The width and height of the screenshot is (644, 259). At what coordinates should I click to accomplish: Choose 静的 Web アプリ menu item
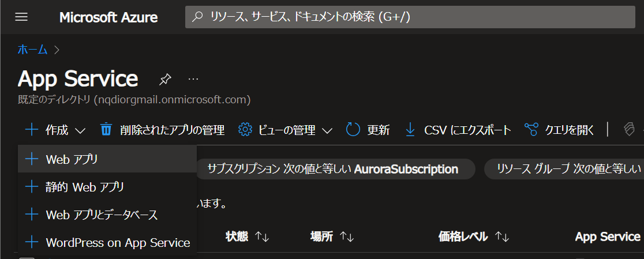(x=85, y=187)
